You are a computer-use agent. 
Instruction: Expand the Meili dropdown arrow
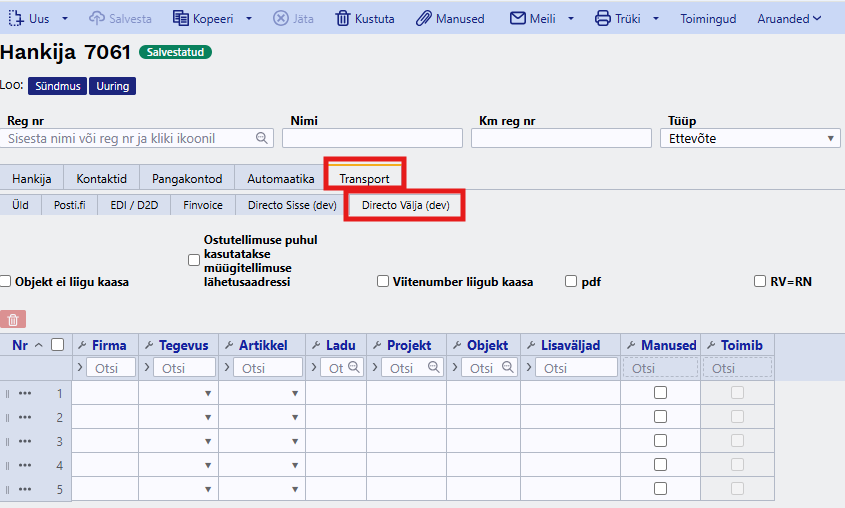[x=571, y=18]
